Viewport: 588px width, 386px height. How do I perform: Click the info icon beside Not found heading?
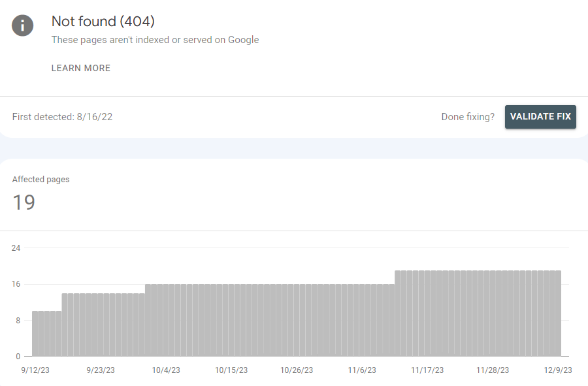(22, 25)
